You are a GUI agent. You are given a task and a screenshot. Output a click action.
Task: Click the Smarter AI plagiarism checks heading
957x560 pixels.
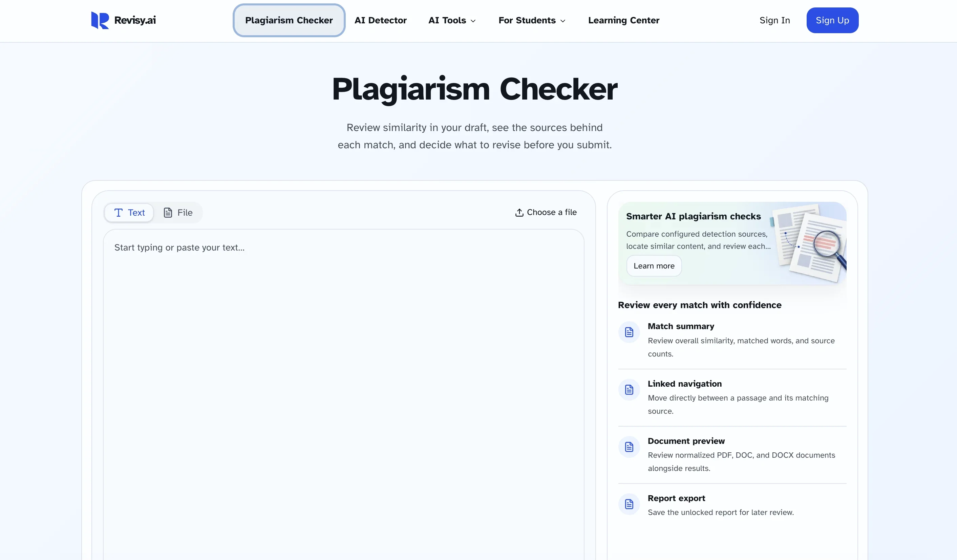(x=694, y=216)
